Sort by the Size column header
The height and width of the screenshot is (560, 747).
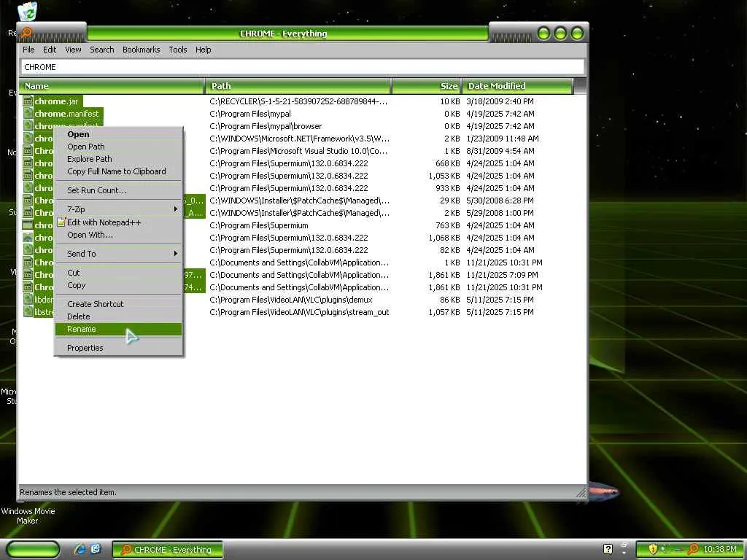coord(426,86)
